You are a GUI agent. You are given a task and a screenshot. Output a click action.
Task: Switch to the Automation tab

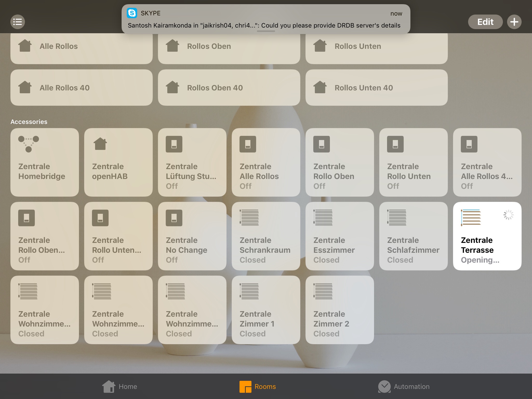click(x=404, y=387)
